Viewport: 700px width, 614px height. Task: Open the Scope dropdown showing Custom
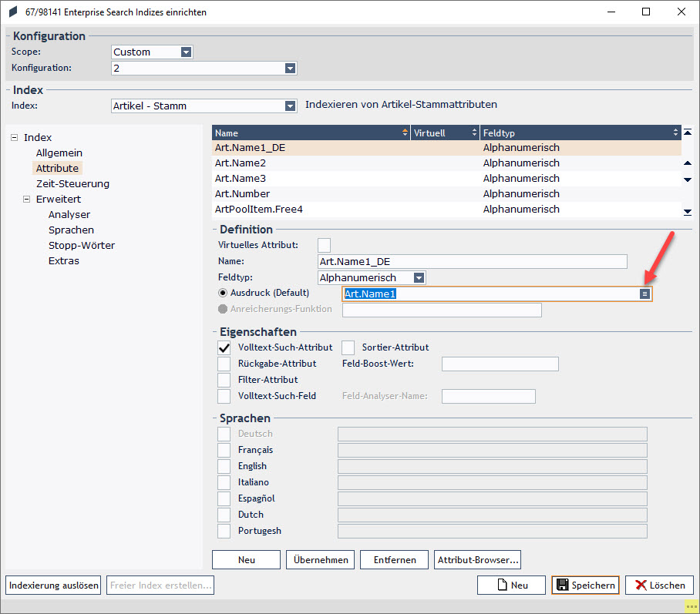[x=186, y=52]
